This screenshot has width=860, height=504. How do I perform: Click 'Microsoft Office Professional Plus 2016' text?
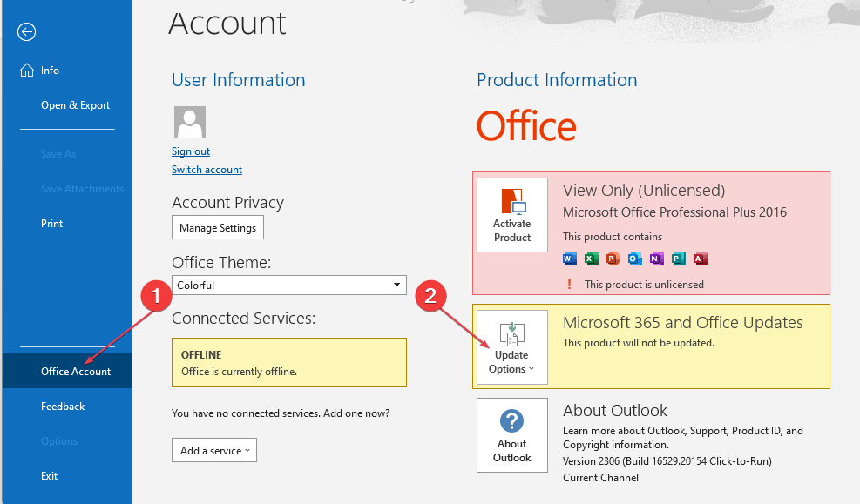point(674,212)
